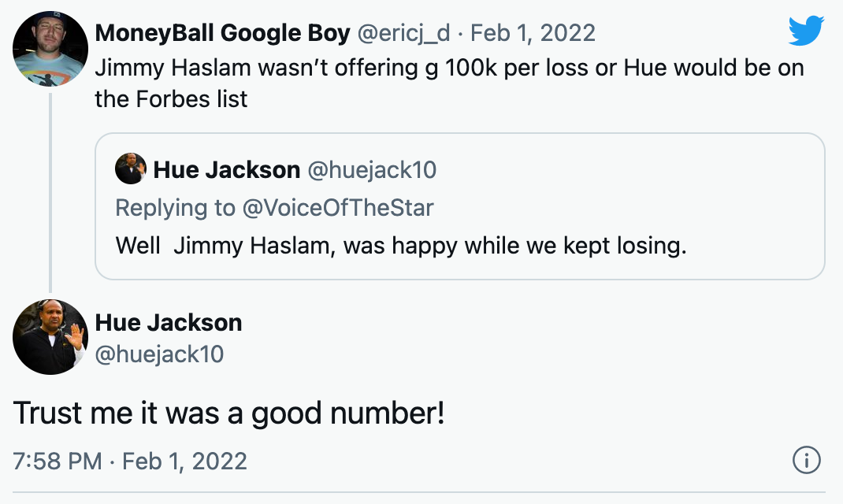Click the quoted tweet text about losing
Screen dimensions: 843x504
click(x=401, y=245)
